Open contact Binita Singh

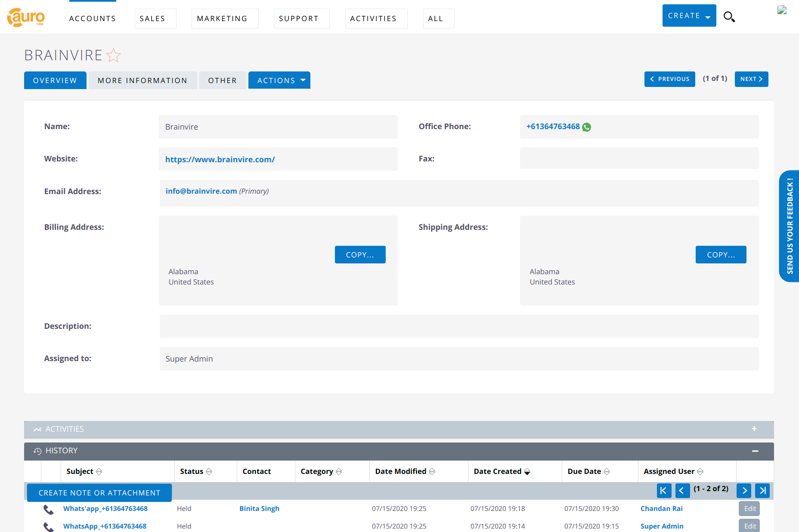pos(259,508)
